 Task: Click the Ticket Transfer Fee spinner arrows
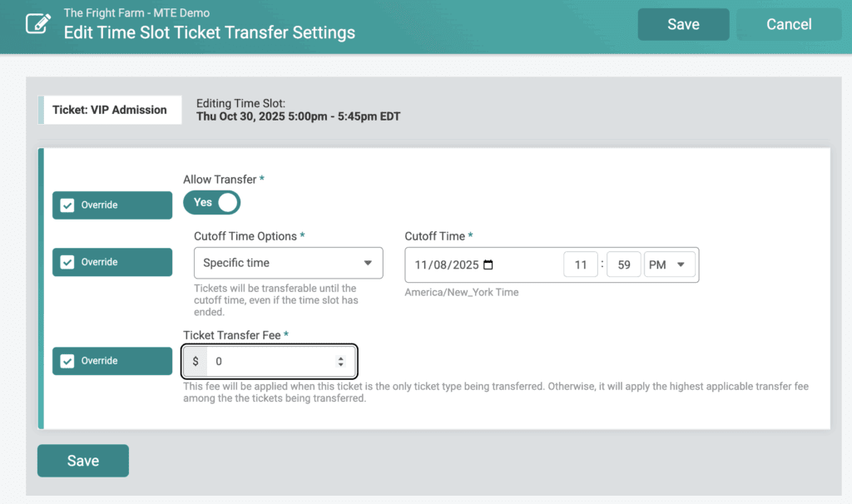(x=340, y=362)
